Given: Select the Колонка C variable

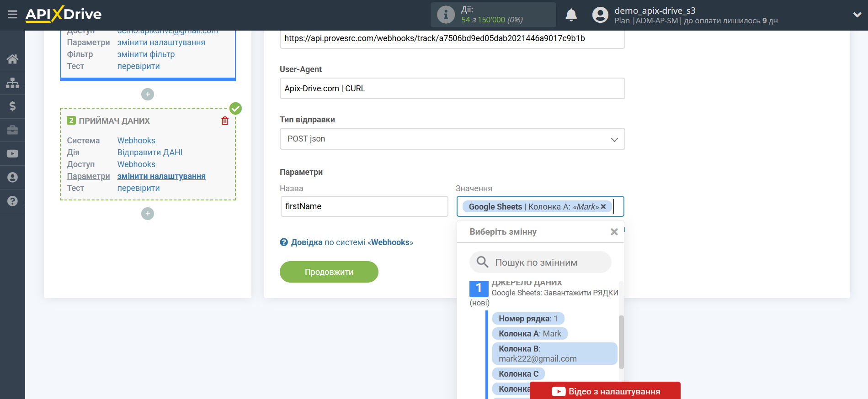Looking at the screenshot, I should [518, 374].
